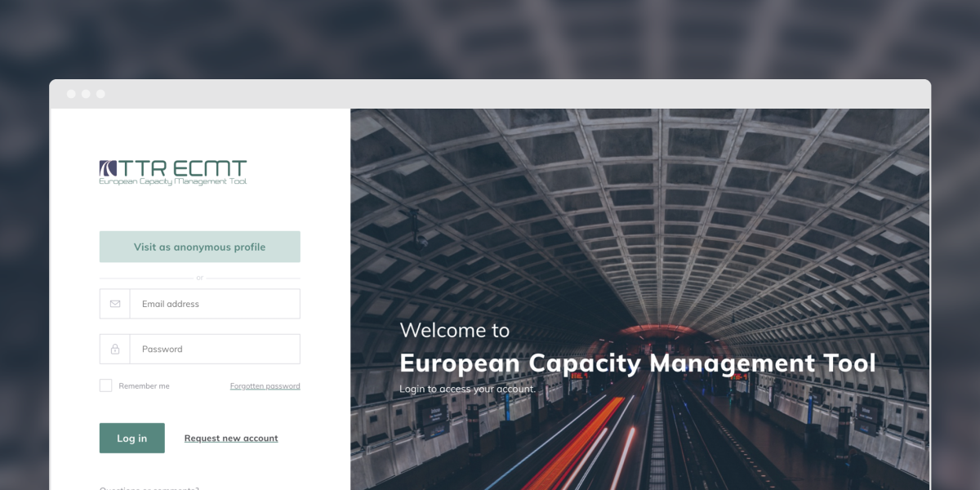
Task: Click the envelope icon in the email field
Action: click(115, 304)
